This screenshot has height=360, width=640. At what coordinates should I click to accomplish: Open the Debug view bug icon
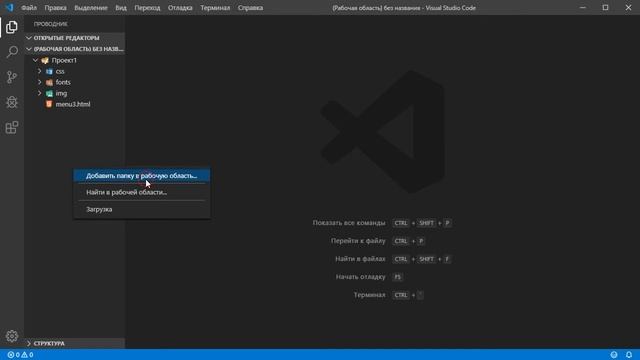12,102
